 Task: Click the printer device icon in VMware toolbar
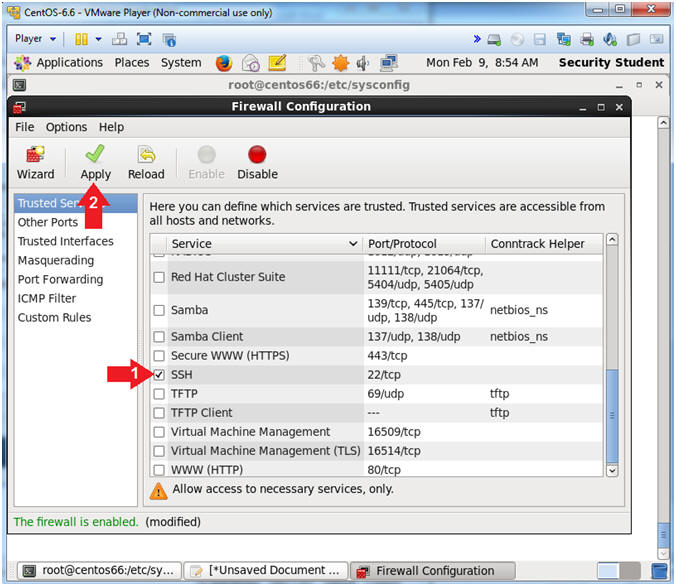(x=587, y=39)
